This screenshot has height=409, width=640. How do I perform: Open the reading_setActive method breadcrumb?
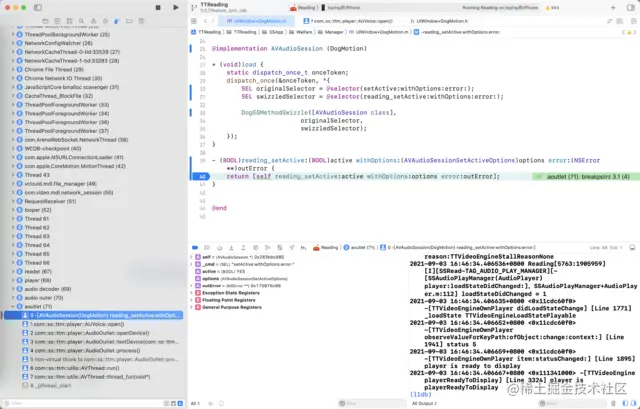point(456,32)
